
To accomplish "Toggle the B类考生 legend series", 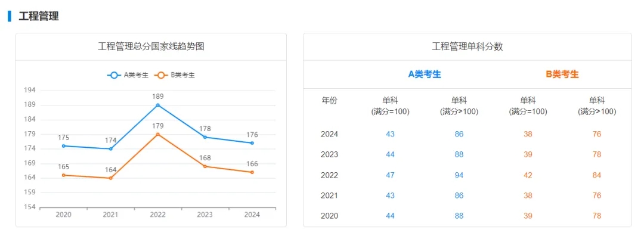I will click(x=175, y=75).
